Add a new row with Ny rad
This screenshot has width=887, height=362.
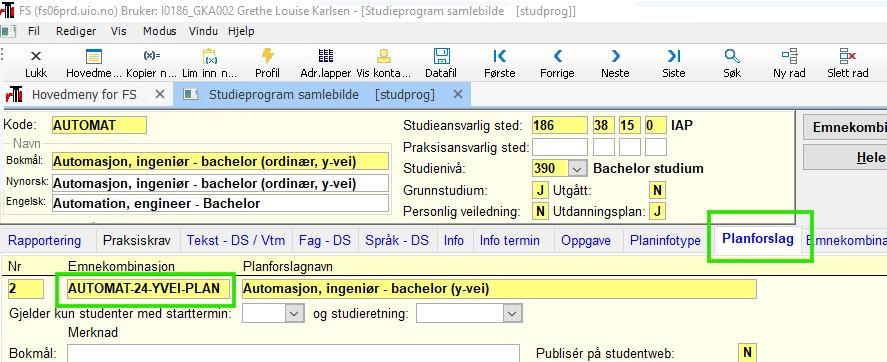[x=789, y=63]
